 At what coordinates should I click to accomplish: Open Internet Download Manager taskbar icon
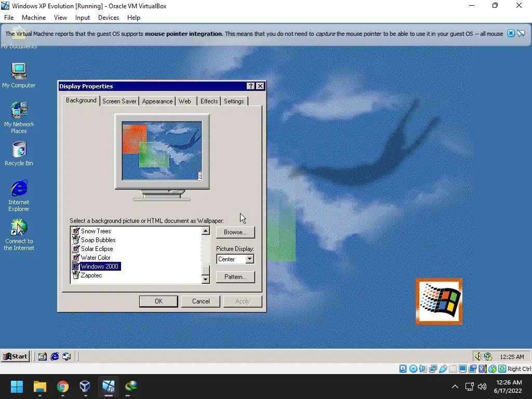(131, 386)
